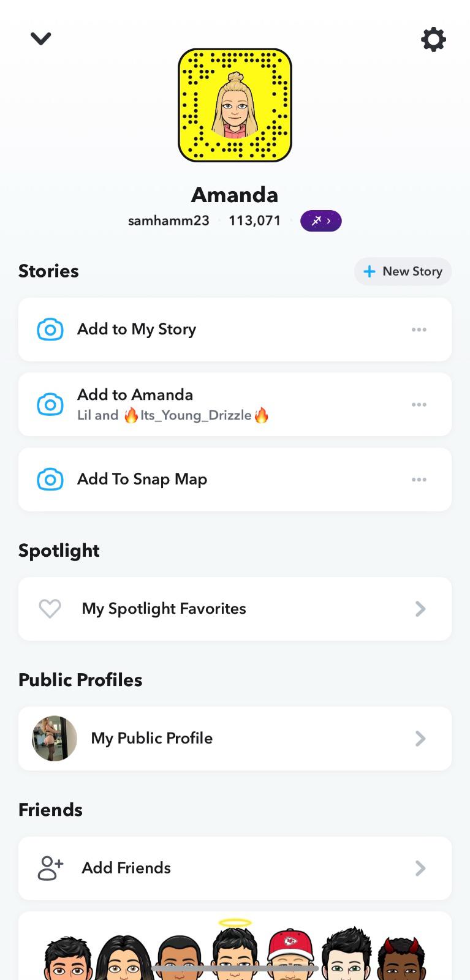Expand My Public Profile chevron arrow
Viewport: 470px width, 980px height.
click(420, 739)
